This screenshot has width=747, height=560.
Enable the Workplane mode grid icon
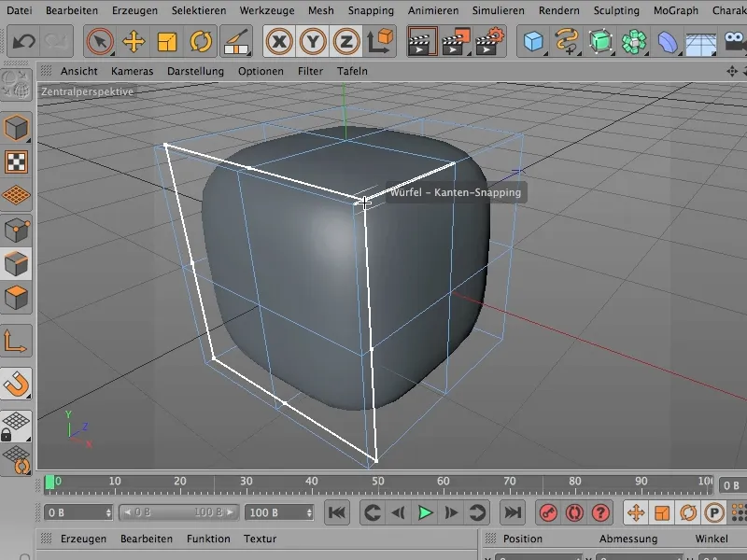click(16, 195)
